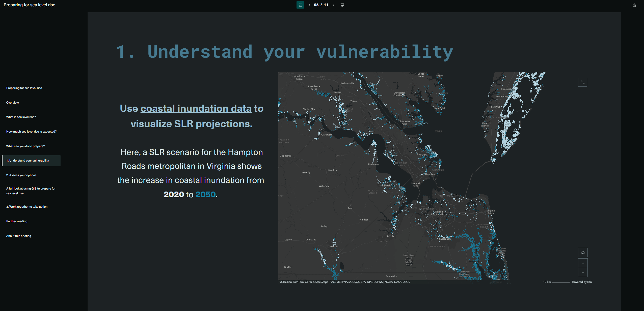Viewport: 644px width, 311px height.
Task: Select "2. Assess your options" item
Action: tap(21, 175)
